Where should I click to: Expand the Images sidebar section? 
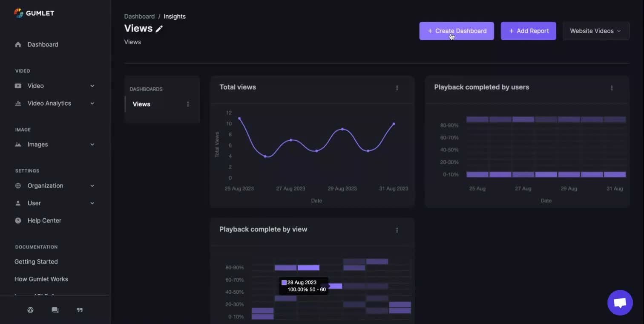click(x=55, y=145)
